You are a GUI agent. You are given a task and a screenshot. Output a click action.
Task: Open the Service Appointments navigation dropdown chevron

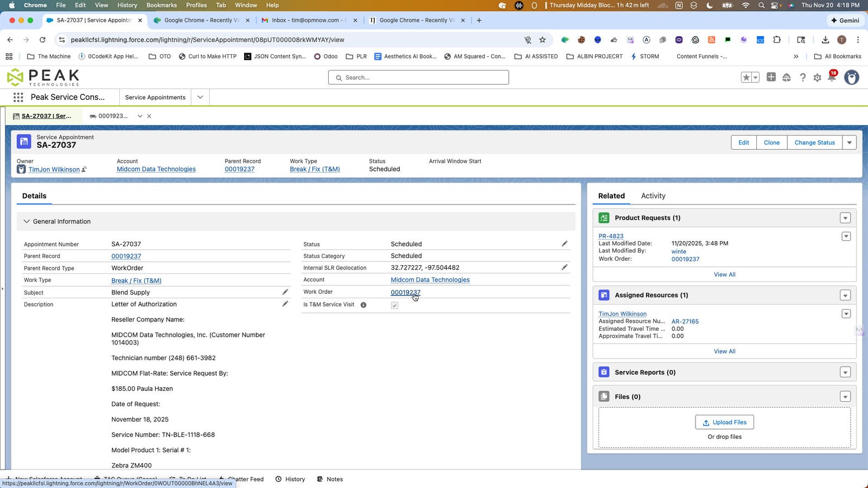tap(200, 98)
